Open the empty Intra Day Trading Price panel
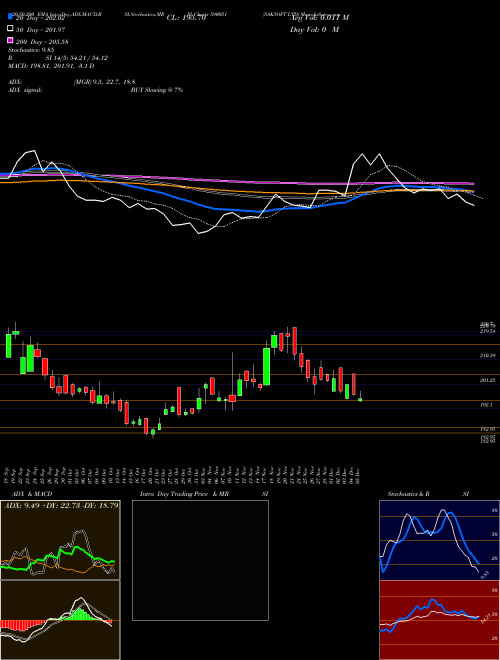The image size is (500, 660). (200, 560)
